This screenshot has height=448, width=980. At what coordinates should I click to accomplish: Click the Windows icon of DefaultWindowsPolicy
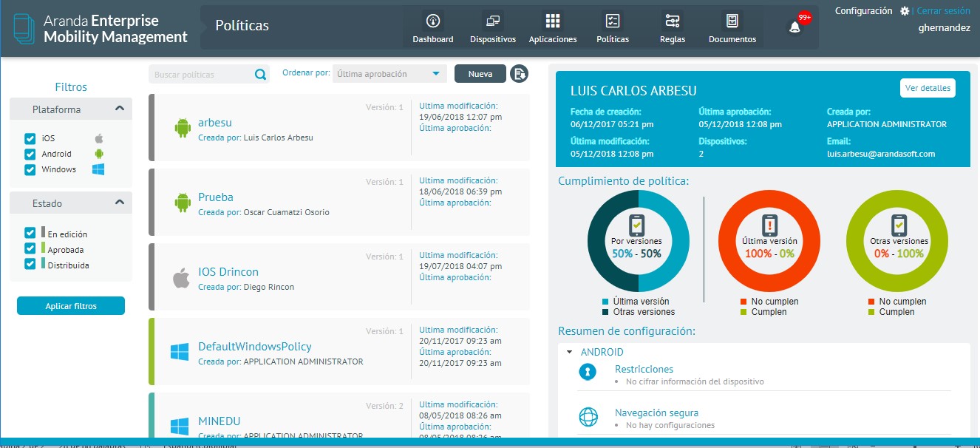(x=180, y=352)
